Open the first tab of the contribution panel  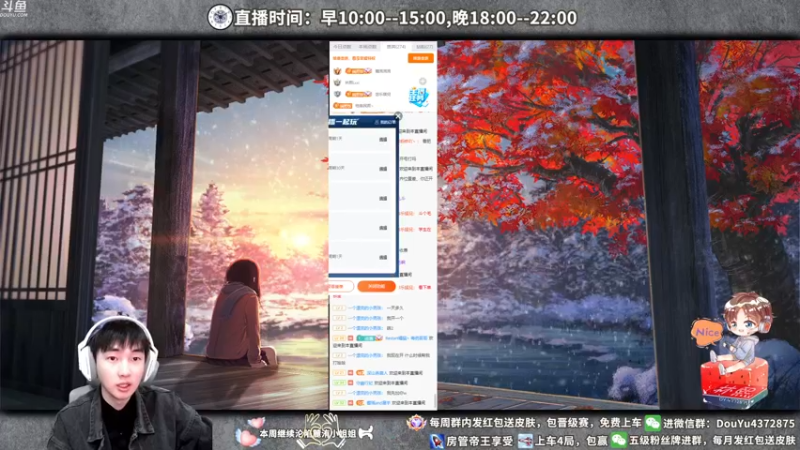(342, 46)
